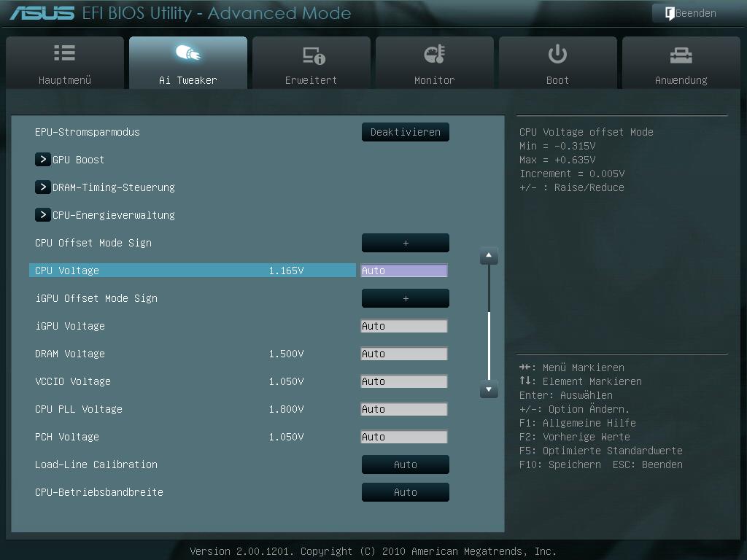Select the highlighted CPU Voltage row label
The image size is (747, 560).
coord(66,271)
